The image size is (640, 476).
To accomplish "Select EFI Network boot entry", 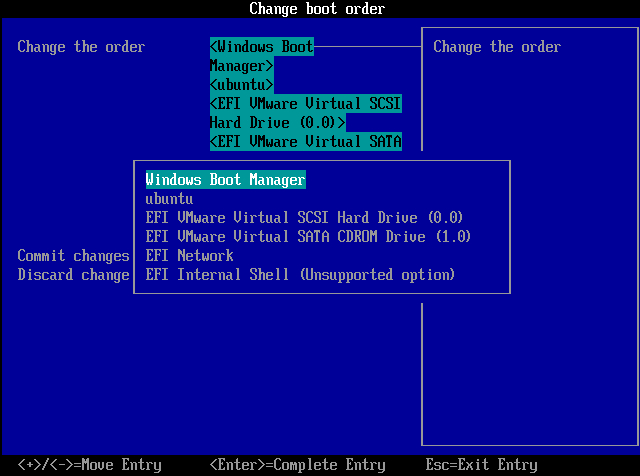I will tap(189, 256).
